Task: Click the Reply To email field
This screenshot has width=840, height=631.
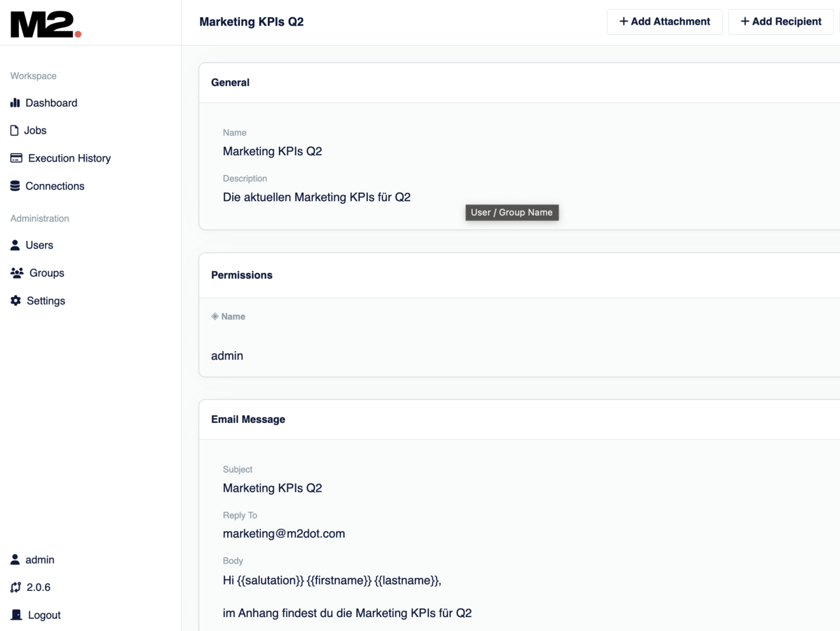Action: 283,534
